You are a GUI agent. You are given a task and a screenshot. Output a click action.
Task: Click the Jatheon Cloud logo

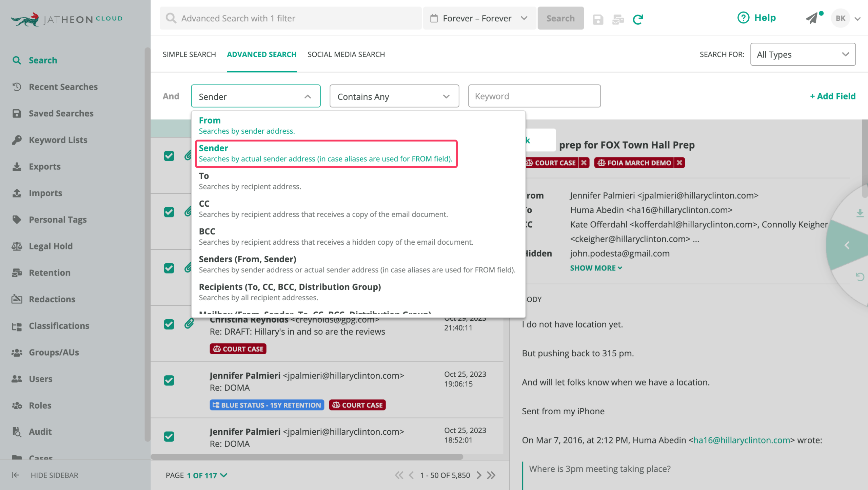tap(66, 19)
